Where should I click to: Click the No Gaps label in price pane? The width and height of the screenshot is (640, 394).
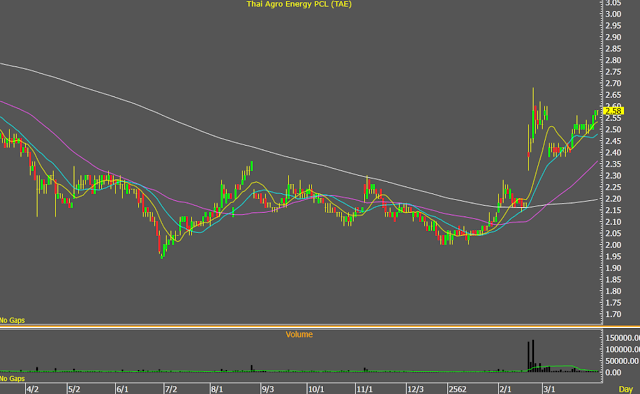tap(12, 320)
